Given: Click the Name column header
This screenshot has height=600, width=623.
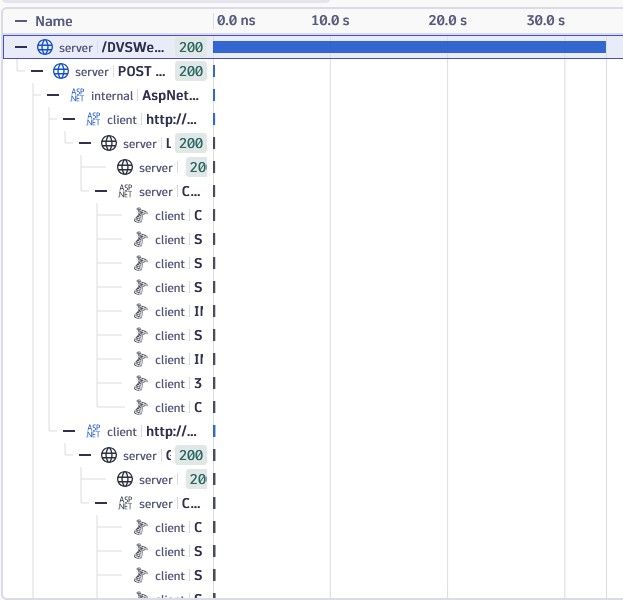Looking at the screenshot, I should coord(54,21).
